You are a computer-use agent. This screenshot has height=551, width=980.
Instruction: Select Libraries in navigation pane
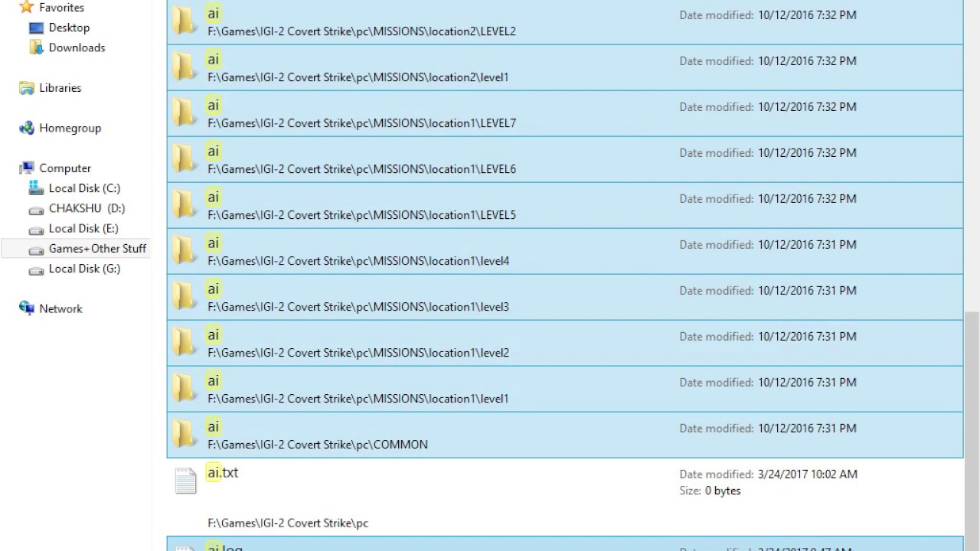(x=60, y=88)
